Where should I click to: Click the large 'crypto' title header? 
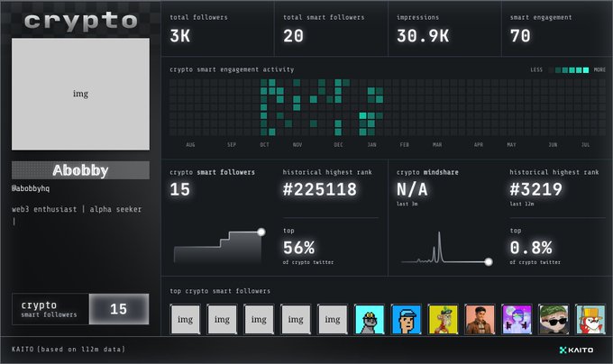coord(81,21)
